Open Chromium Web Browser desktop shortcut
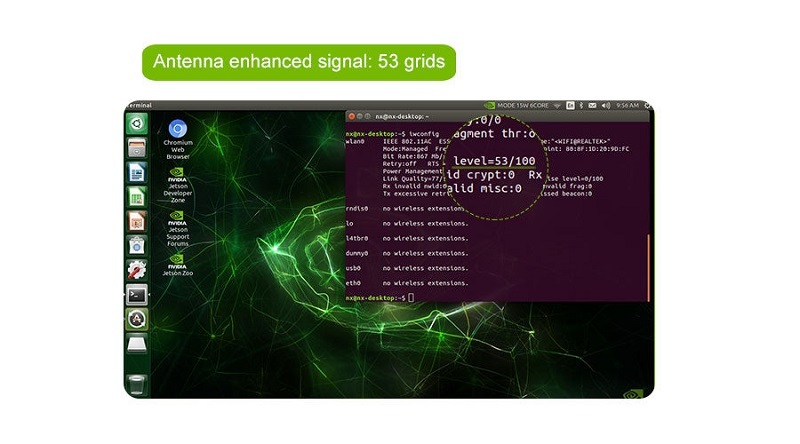 pos(178,139)
